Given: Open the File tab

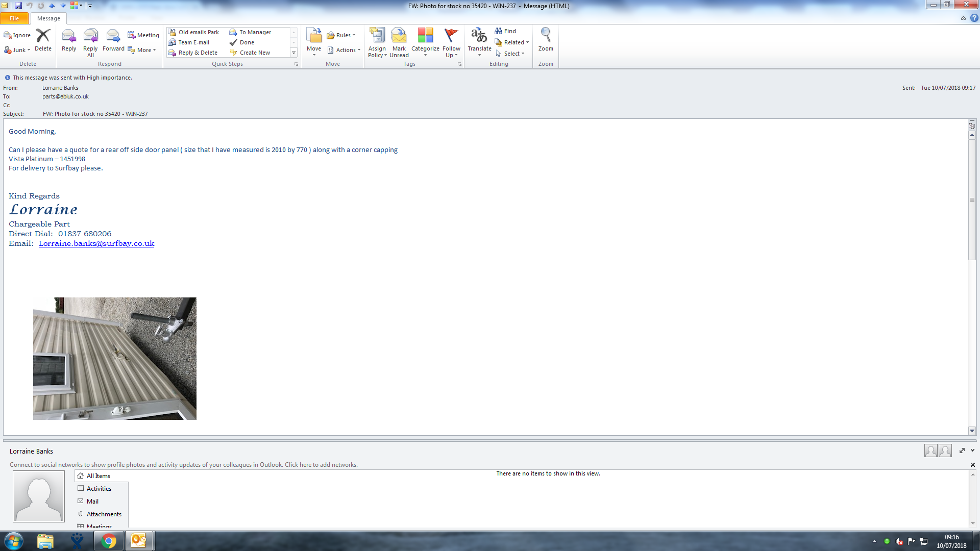Looking at the screenshot, I should pos(14,18).
